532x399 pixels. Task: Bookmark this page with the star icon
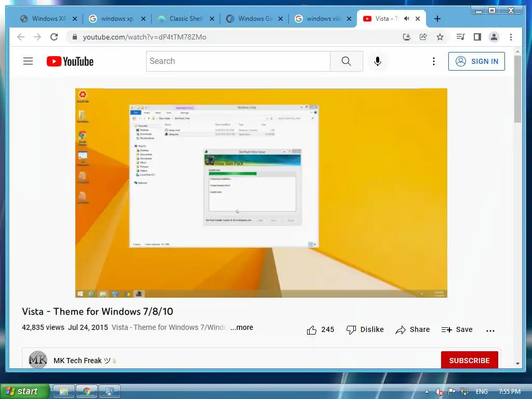click(440, 37)
